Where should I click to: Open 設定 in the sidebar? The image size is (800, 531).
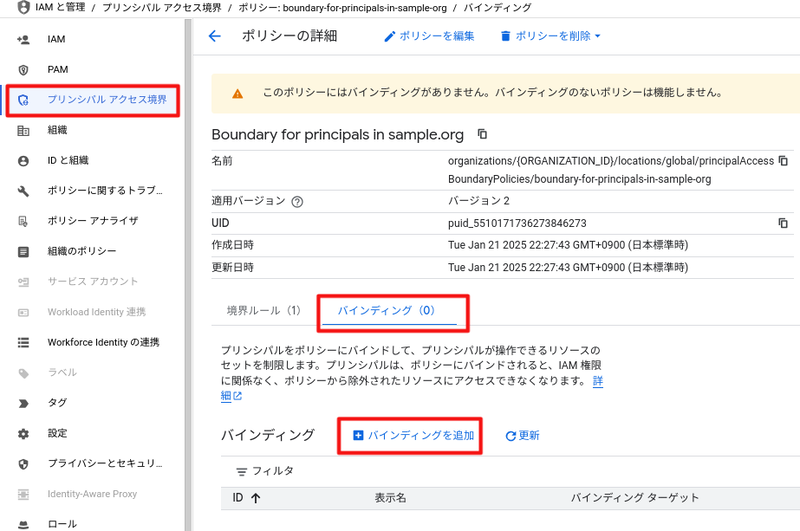pyautogui.click(x=58, y=433)
